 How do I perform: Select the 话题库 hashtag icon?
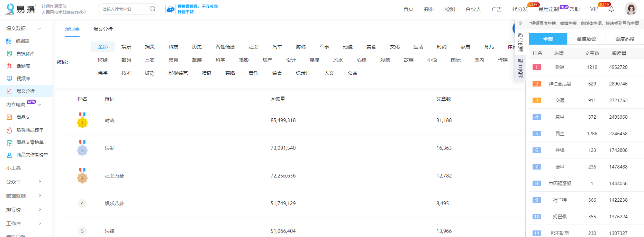[9, 66]
